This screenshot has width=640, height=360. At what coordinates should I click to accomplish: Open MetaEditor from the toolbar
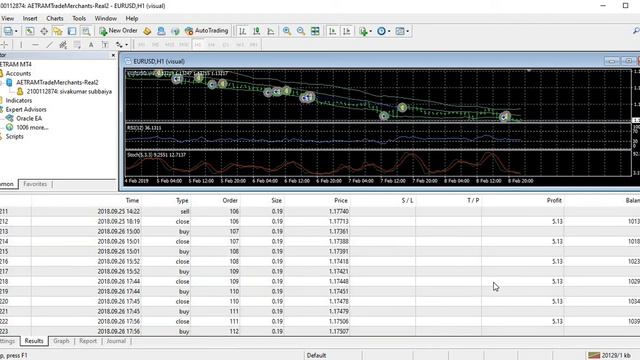click(x=147, y=31)
